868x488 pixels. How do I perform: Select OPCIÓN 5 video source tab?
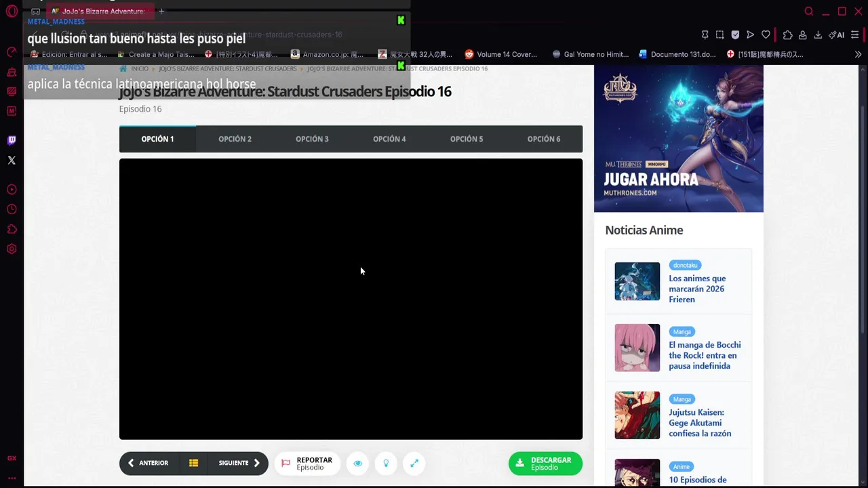[467, 139]
